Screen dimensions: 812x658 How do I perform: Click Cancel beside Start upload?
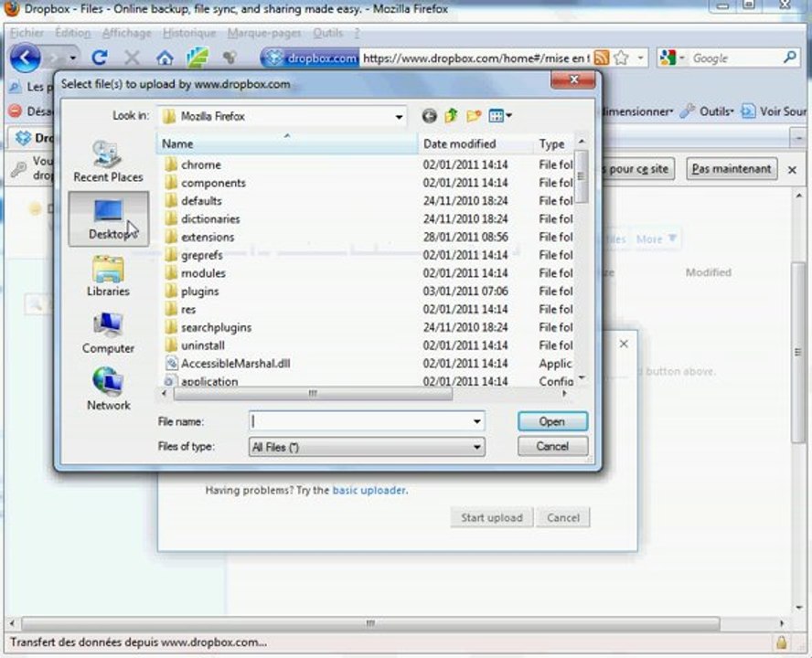[x=563, y=517]
